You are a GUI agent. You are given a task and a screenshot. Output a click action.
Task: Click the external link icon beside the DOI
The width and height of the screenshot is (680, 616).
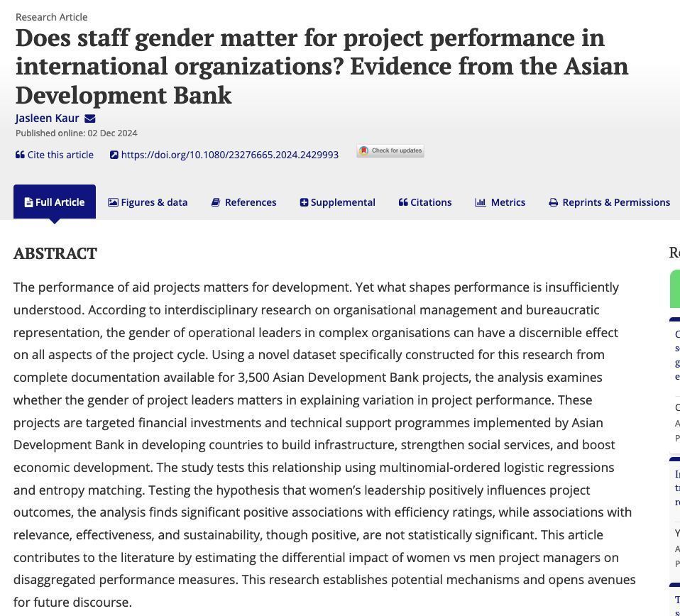(114, 155)
